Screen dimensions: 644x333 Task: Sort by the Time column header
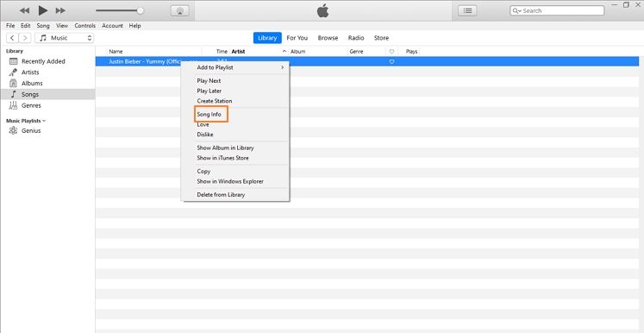coord(222,52)
